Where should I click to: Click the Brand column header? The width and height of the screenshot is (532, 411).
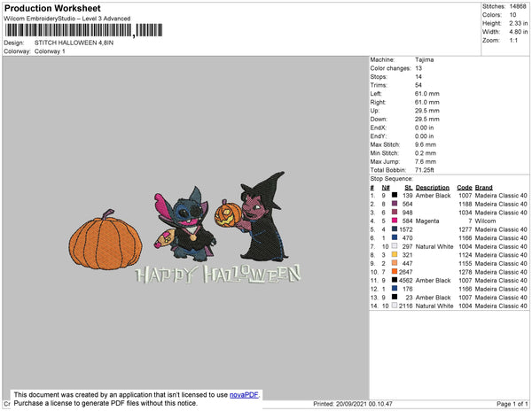point(484,188)
